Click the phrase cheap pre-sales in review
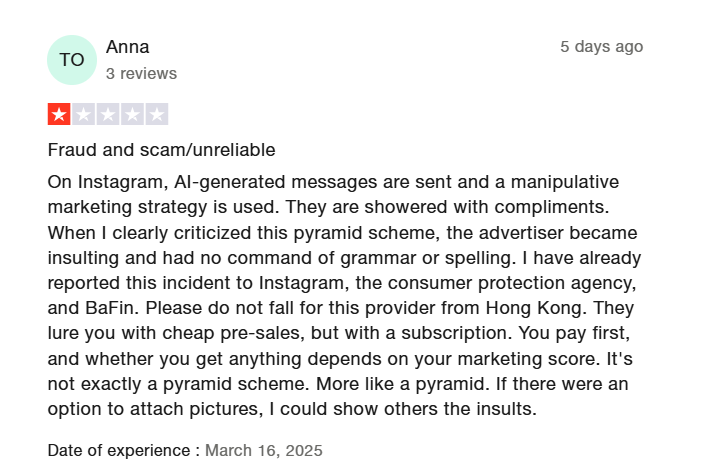This screenshot has height=474, width=723. click(231, 333)
